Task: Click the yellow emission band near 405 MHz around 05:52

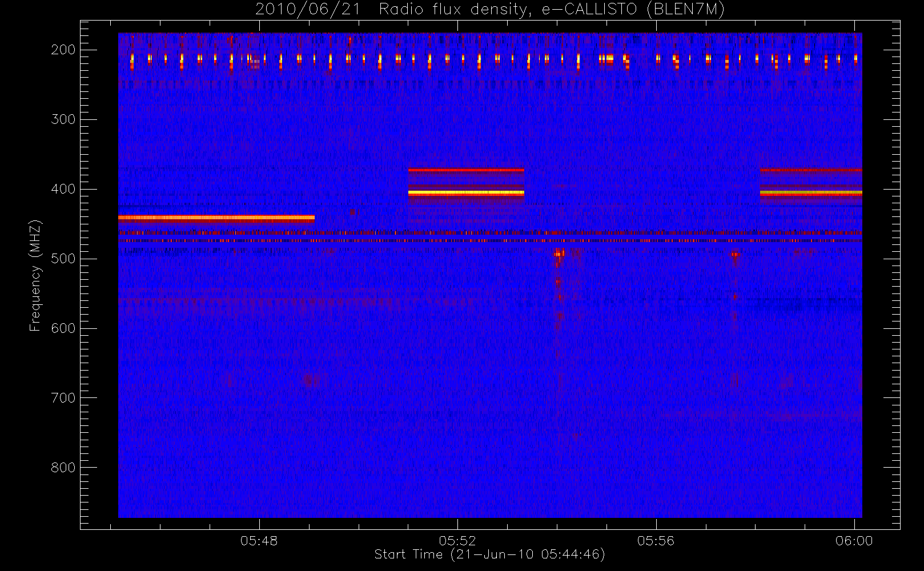Action: pos(466,193)
